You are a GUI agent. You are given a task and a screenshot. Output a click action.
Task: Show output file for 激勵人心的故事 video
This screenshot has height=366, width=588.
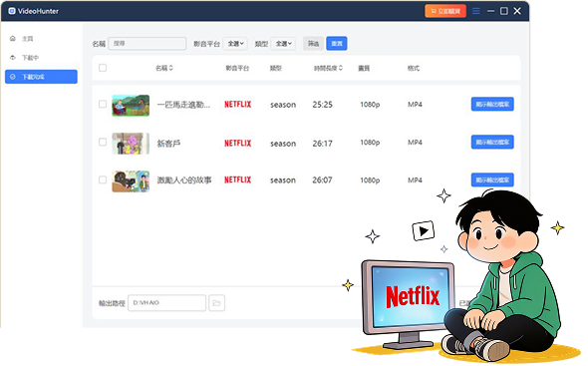point(492,180)
